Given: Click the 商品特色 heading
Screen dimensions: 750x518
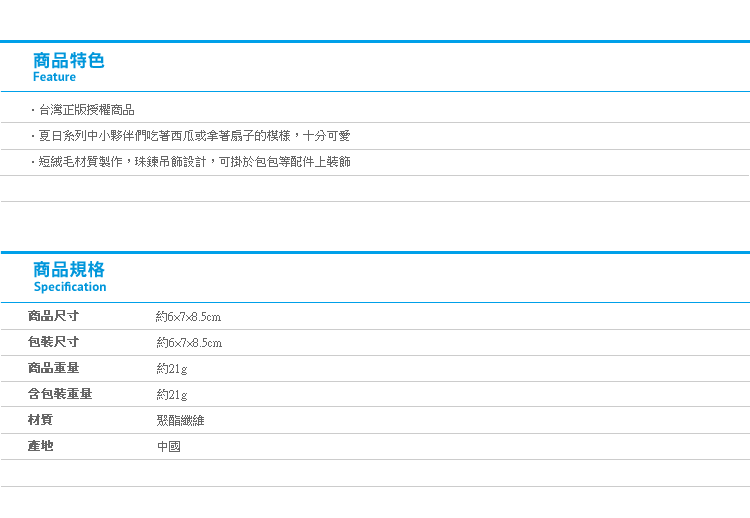Looking at the screenshot, I should point(68,61).
